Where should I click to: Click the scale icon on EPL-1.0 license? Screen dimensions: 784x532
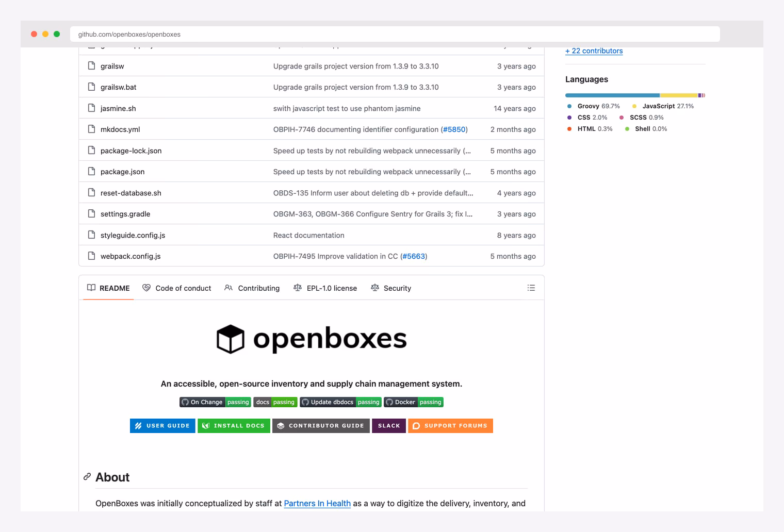298,288
